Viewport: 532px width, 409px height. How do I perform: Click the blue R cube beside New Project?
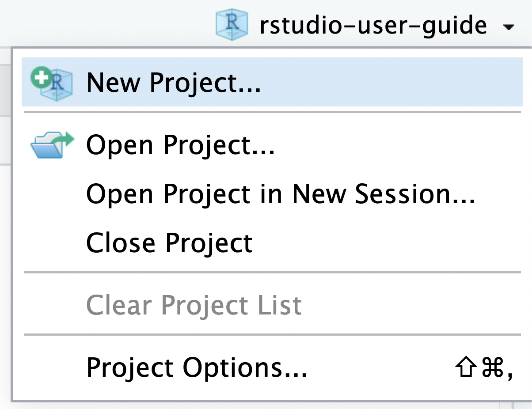(57, 85)
